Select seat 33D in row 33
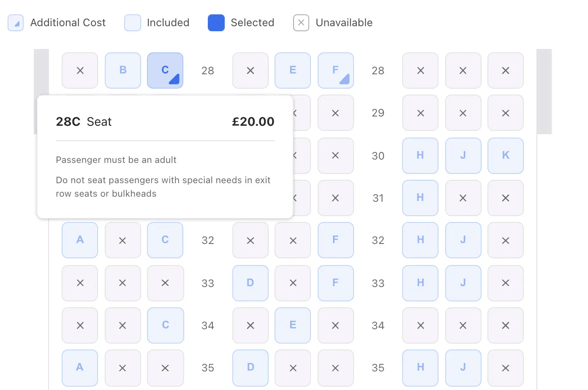This screenshot has height=390, width=588. 250,283
